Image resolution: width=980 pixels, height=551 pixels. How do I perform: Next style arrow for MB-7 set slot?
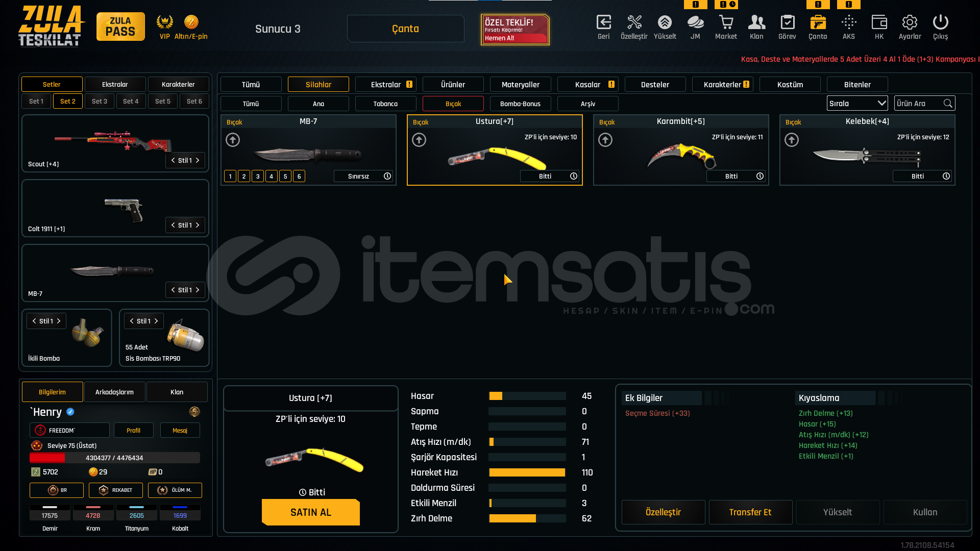[198, 290]
